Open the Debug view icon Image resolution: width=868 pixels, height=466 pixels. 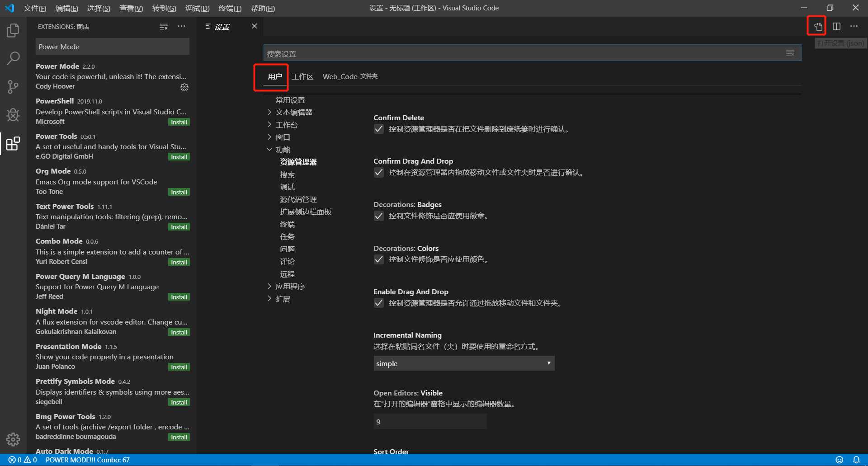coord(13,115)
